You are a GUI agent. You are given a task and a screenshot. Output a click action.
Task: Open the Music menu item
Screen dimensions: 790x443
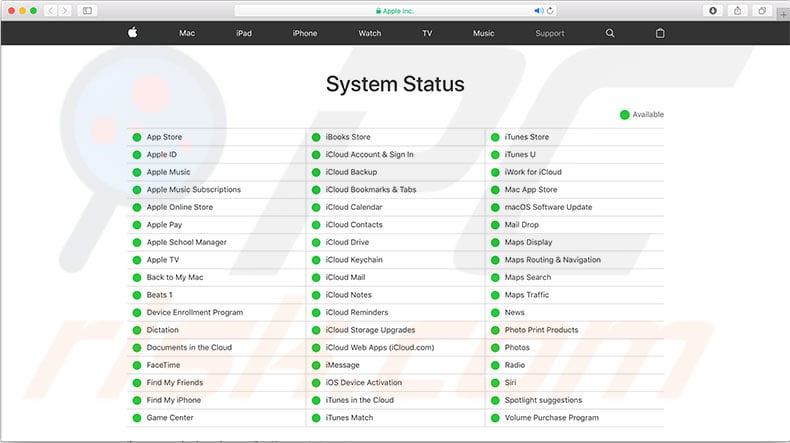tap(484, 33)
